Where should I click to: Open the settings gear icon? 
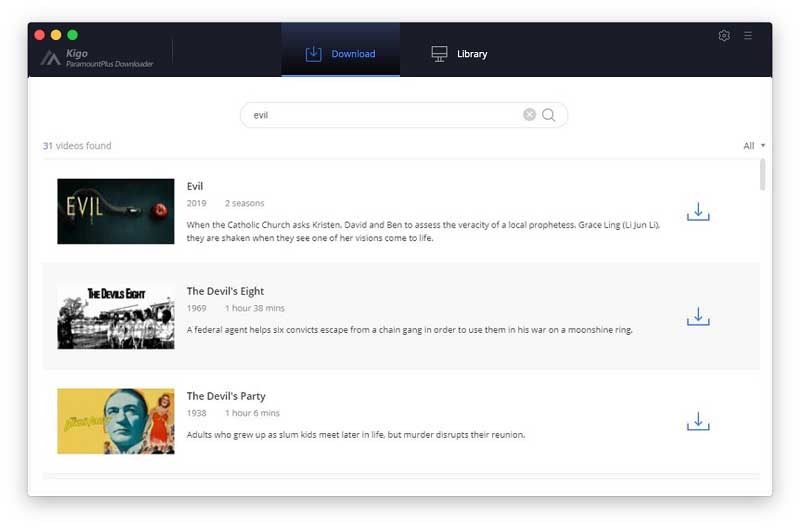click(724, 36)
